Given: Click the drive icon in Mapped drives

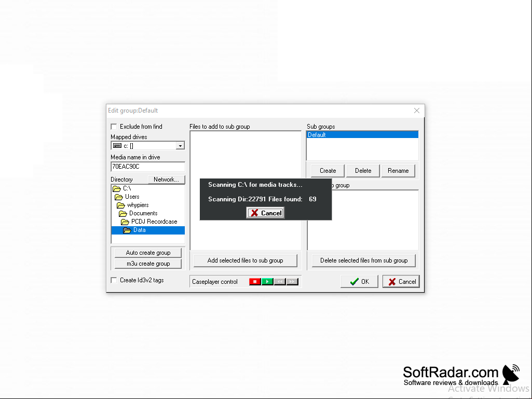Looking at the screenshot, I should [117, 146].
